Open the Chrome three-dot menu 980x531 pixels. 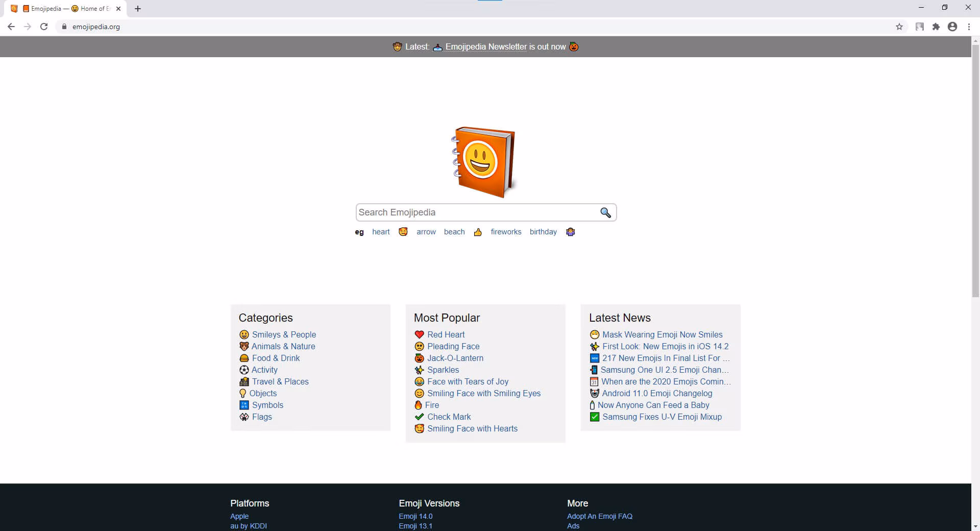[x=969, y=27]
